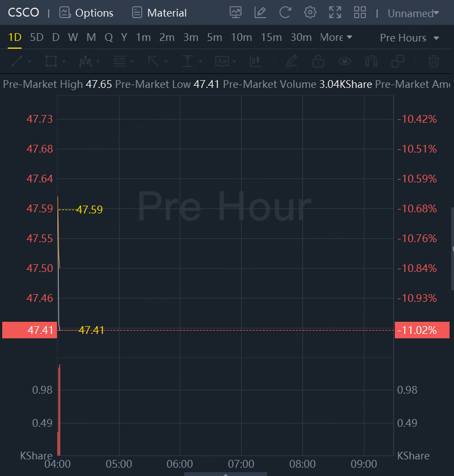
Task: Open the Unnamed layout dropdown
Action: click(413, 13)
